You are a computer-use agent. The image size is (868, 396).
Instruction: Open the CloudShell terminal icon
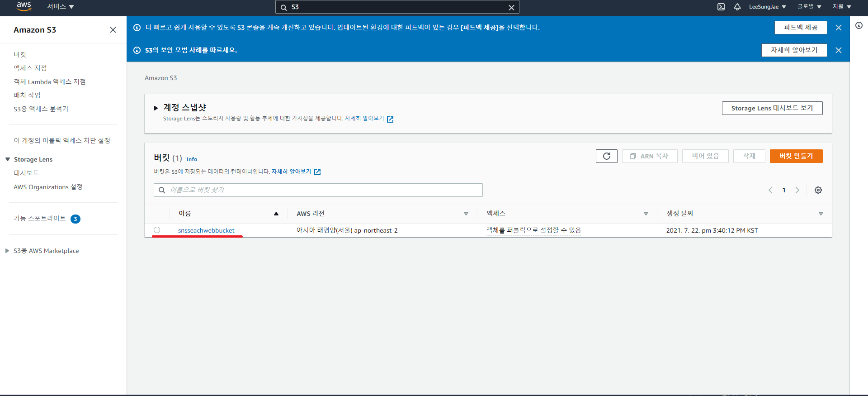[x=721, y=7]
